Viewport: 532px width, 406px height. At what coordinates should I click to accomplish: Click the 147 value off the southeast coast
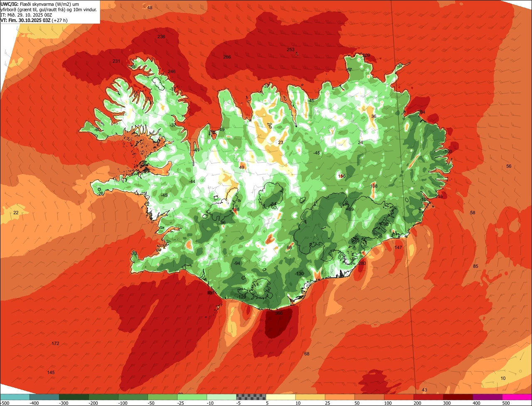point(398,247)
